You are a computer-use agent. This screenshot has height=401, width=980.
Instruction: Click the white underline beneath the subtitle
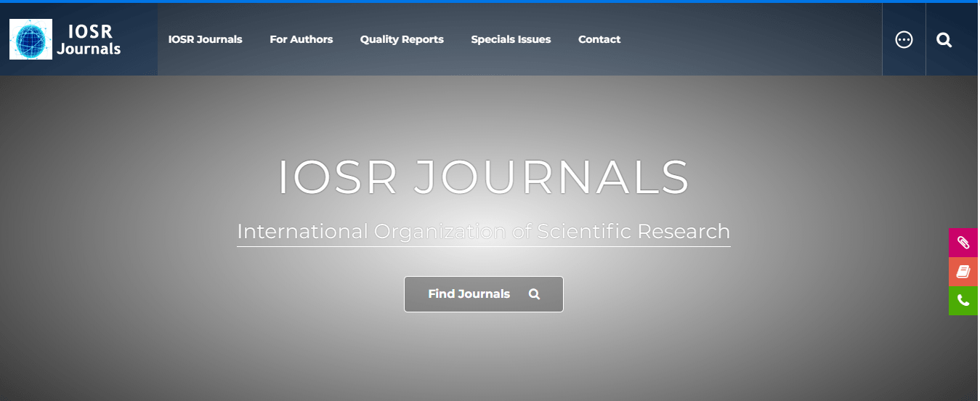click(483, 246)
